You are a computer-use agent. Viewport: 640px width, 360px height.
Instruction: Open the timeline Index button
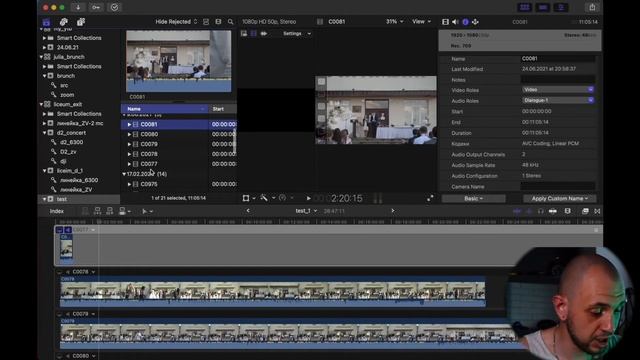[57, 211]
